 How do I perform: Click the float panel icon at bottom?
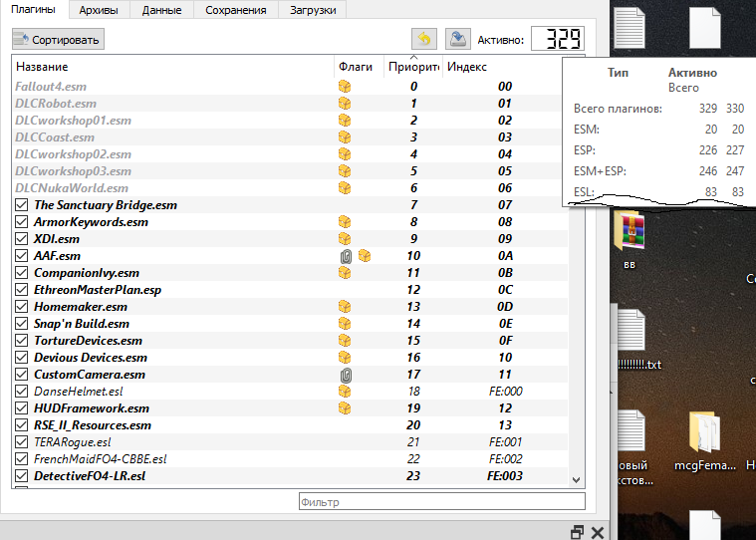(577, 531)
